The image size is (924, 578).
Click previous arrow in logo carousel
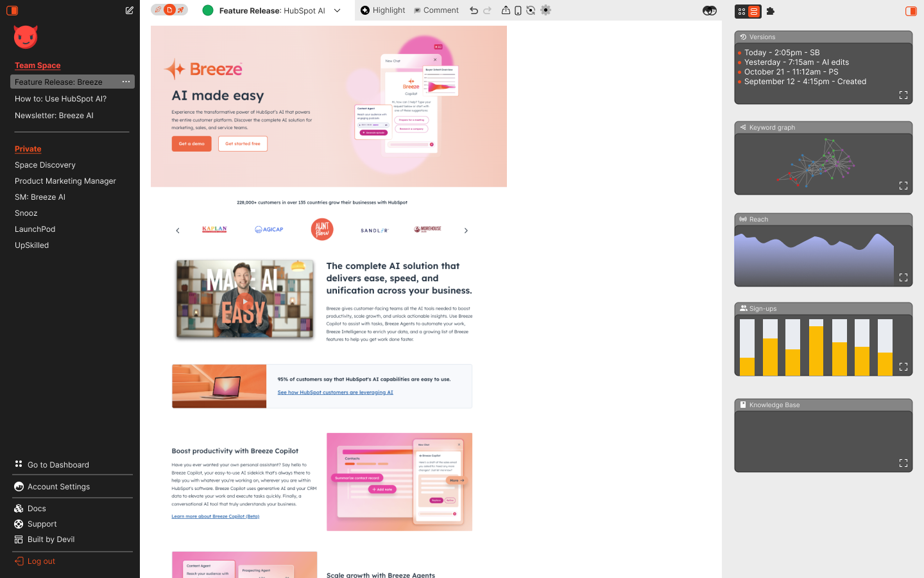click(178, 231)
